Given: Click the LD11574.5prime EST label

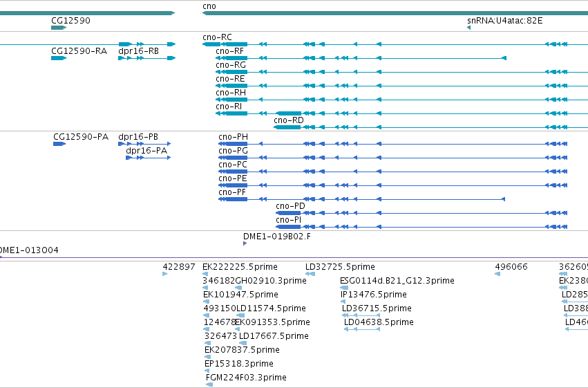Looking at the screenshot, I should coord(271,309).
